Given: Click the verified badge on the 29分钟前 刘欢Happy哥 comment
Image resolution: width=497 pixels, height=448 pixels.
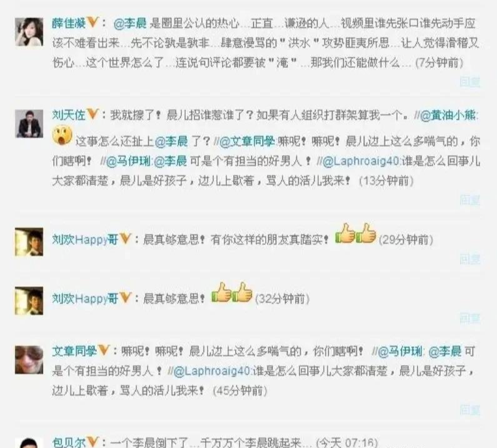Looking at the screenshot, I should click(x=126, y=238).
